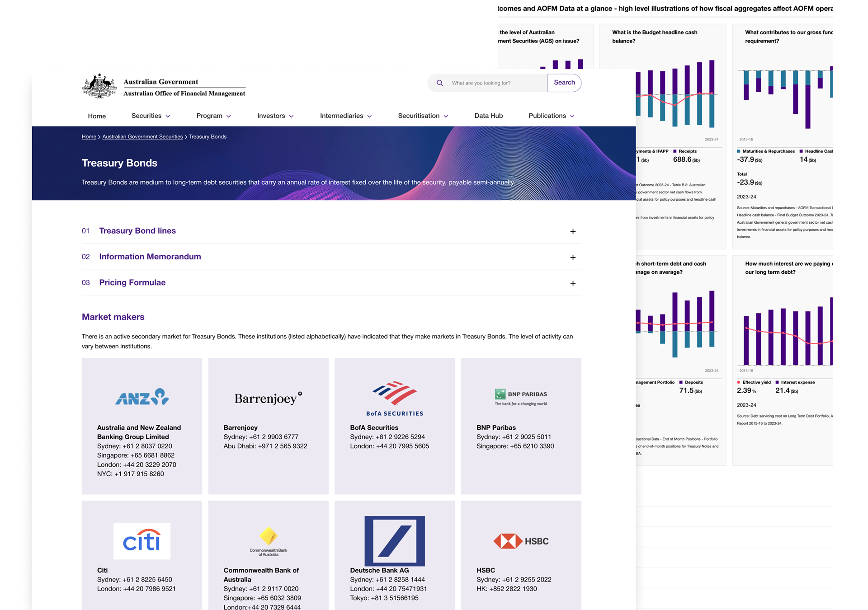The image size is (868, 610).
Task: Click the Receipts purple legend swatch
Action: (675, 151)
